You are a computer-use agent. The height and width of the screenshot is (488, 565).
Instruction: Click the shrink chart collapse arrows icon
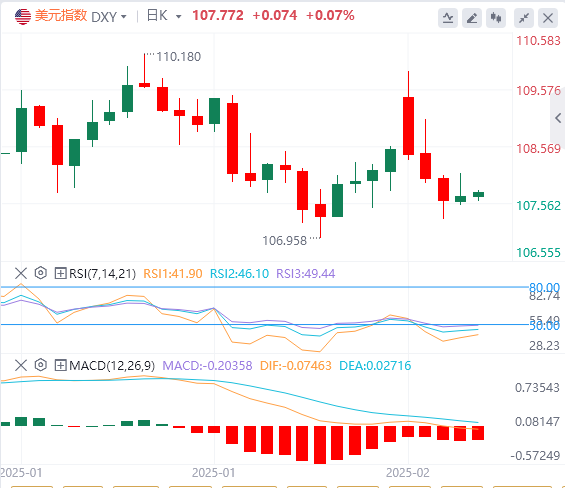[524, 18]
